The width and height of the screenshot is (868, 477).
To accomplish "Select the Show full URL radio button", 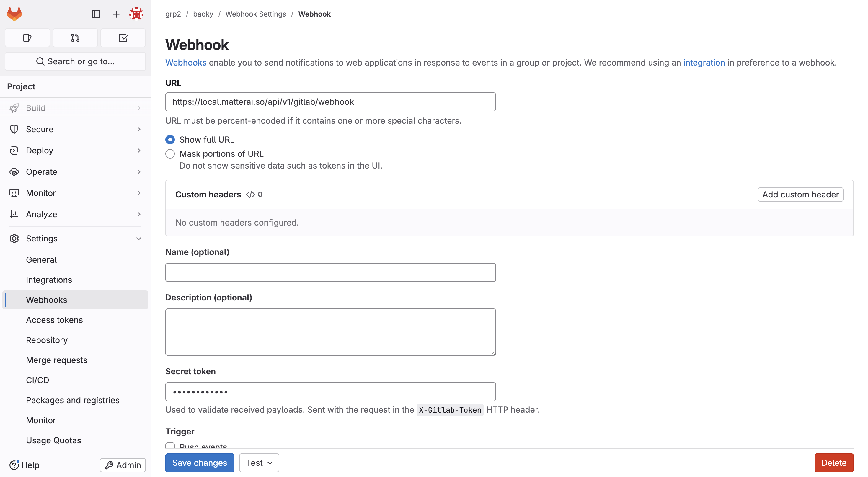I will tap(170, 139).
